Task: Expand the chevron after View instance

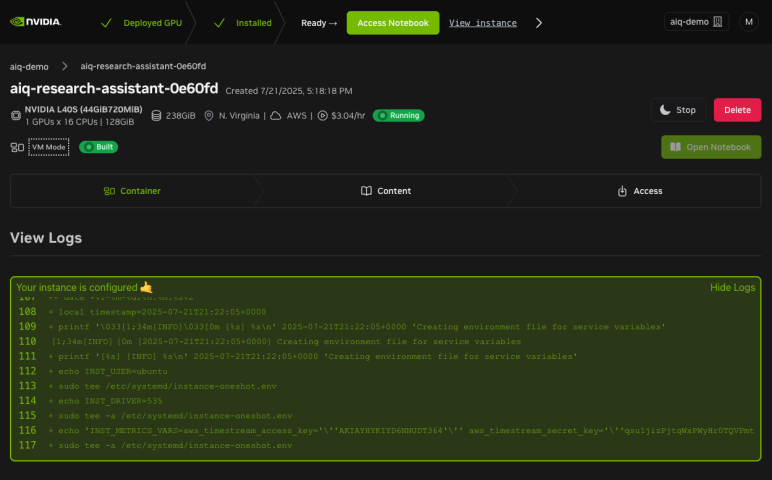Action: [540, 23]
